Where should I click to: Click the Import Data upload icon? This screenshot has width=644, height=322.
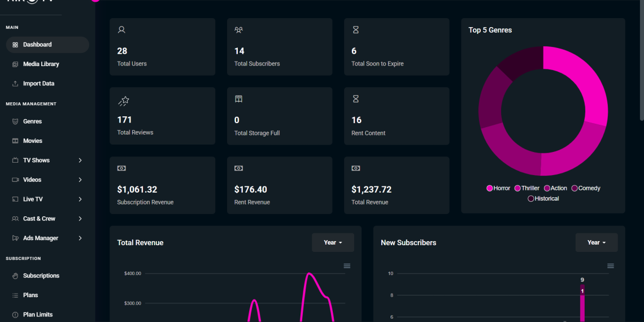[15, 84]
